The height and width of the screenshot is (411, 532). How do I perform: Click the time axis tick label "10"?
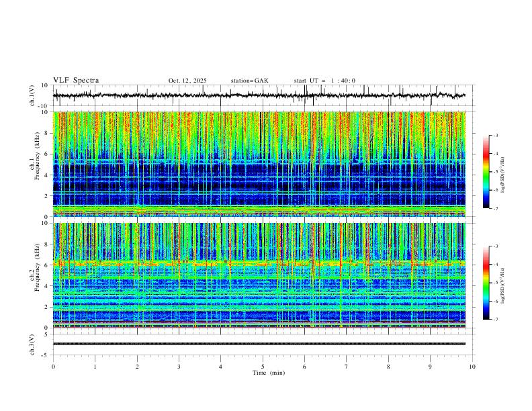(472, 367)
